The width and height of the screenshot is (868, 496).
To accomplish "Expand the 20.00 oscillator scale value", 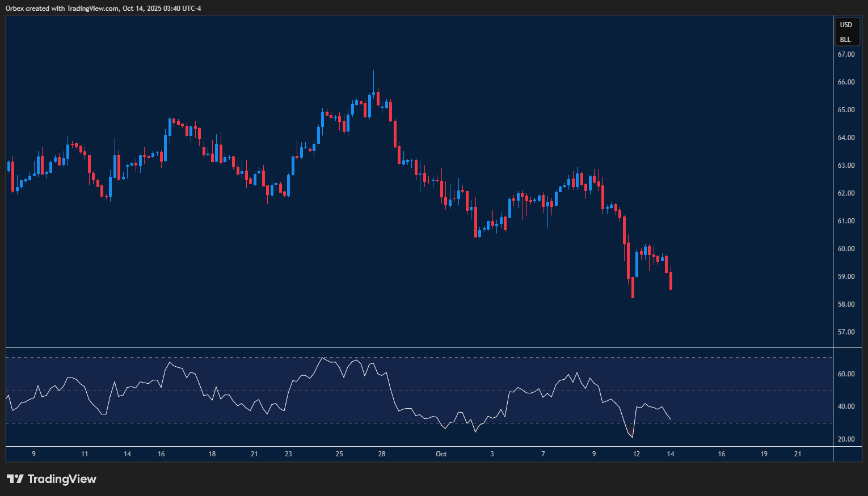I will (x=846, y=438).
